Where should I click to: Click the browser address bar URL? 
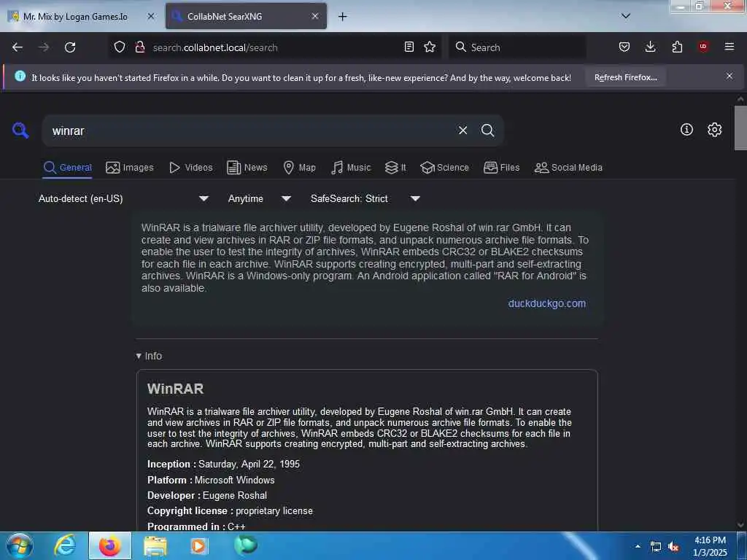(215, 47)
